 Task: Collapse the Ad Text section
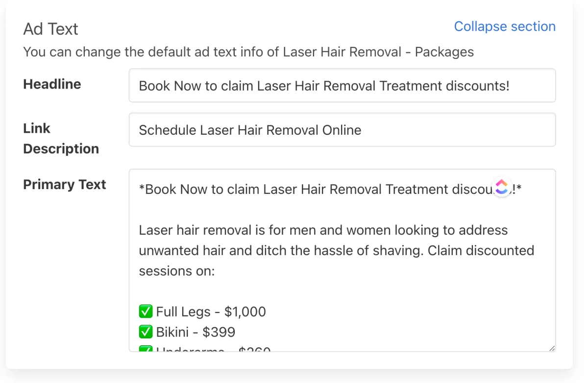[x=505, y=26]
